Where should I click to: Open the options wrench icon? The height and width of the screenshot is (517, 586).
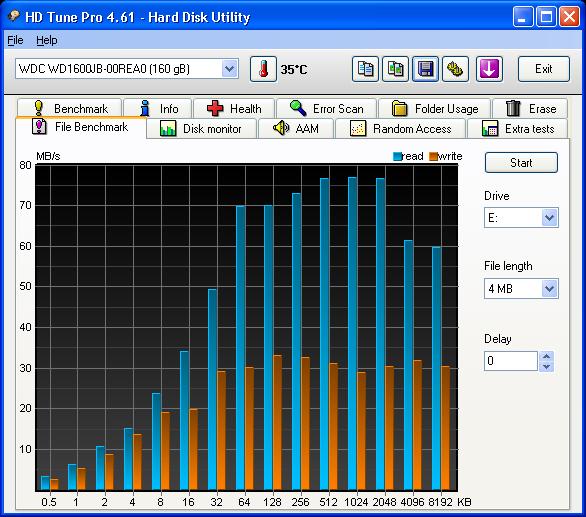455,69
